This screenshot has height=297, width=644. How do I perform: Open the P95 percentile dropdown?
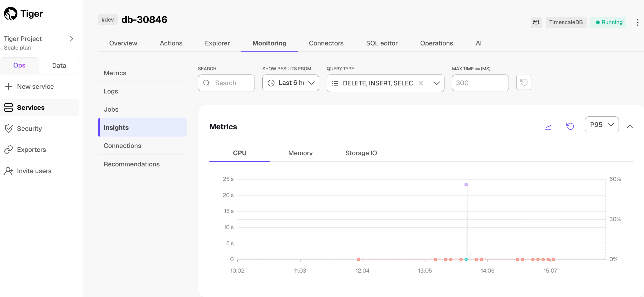click(x=602, y=125)
